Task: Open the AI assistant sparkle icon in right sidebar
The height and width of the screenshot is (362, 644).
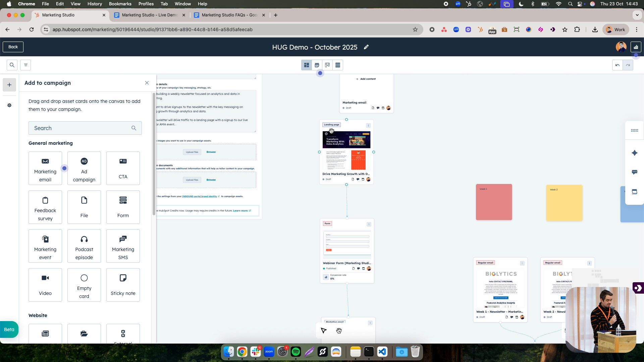Action: click(635, 153)
